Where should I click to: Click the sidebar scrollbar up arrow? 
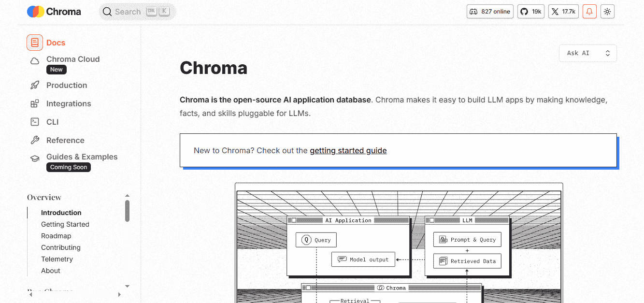pos(127,196)
